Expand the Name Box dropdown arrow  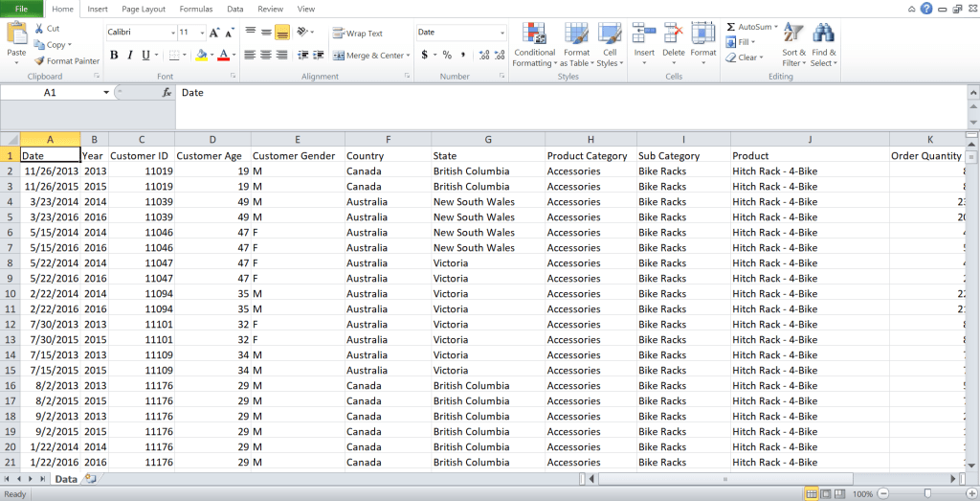point(106,93)
